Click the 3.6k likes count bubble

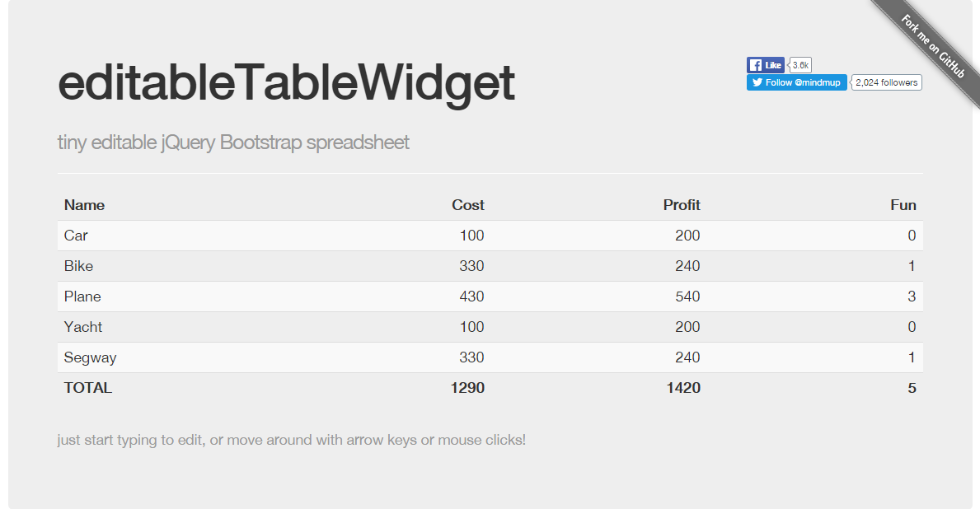[x=800, y=65]
